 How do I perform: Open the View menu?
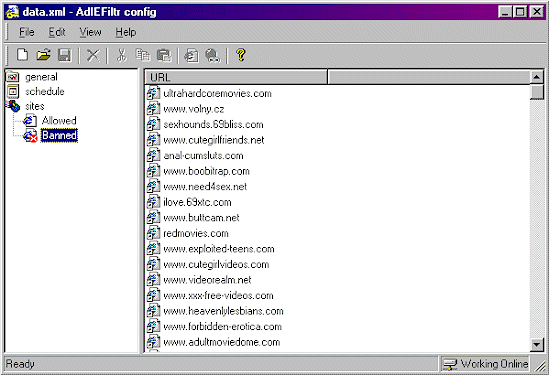[90, 32]
